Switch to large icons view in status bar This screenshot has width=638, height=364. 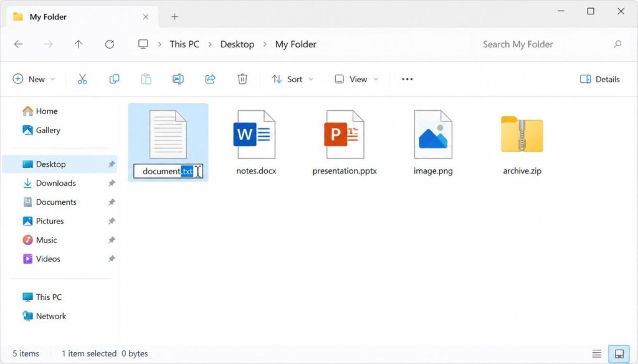(619, 354)
